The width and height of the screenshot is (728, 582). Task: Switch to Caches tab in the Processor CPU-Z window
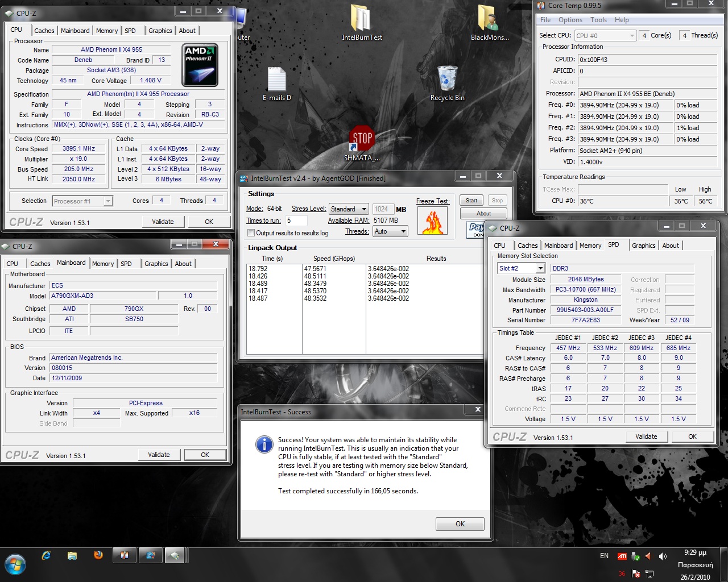44,31
